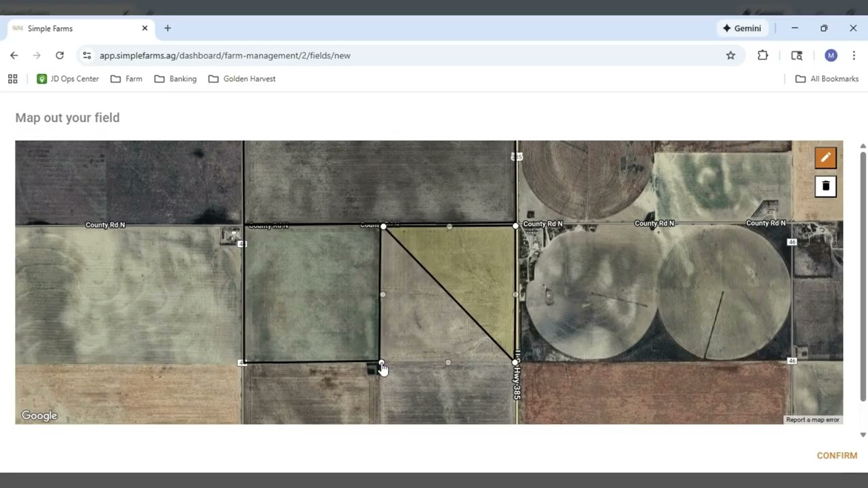Close the Simple Farms tab
The height and width of the screenshot is (488, 868).
[x=144, y=28]
